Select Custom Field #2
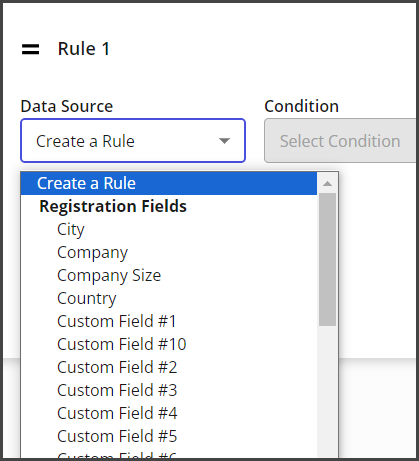This screenshot has height=461, width=419. (169, 367)
